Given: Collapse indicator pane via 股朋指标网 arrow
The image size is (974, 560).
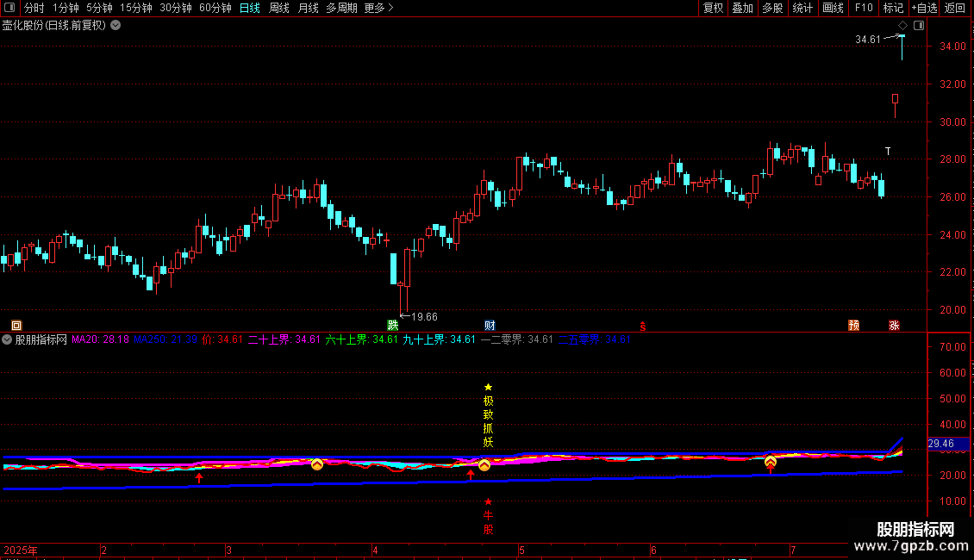Looking at the screenshot, I should click(7, 339).
